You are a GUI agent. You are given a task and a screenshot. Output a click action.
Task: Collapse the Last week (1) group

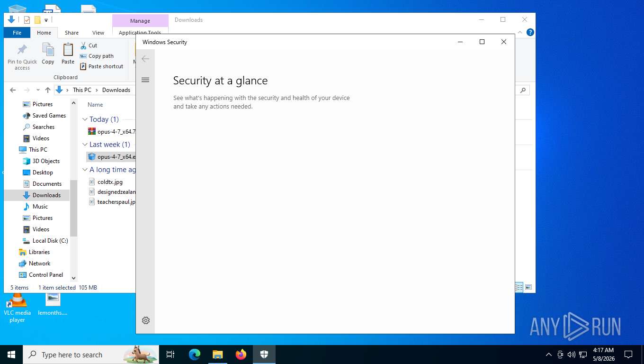click(85, 145)
